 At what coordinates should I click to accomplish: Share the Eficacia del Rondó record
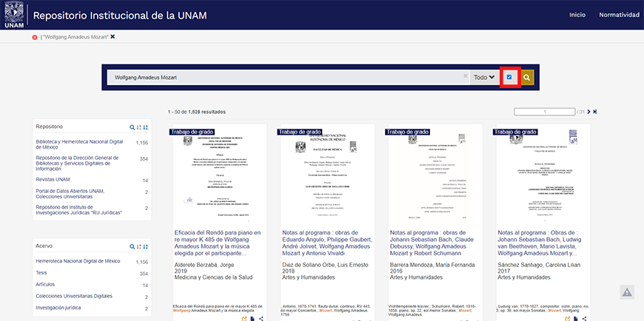[x=261, y=319]
